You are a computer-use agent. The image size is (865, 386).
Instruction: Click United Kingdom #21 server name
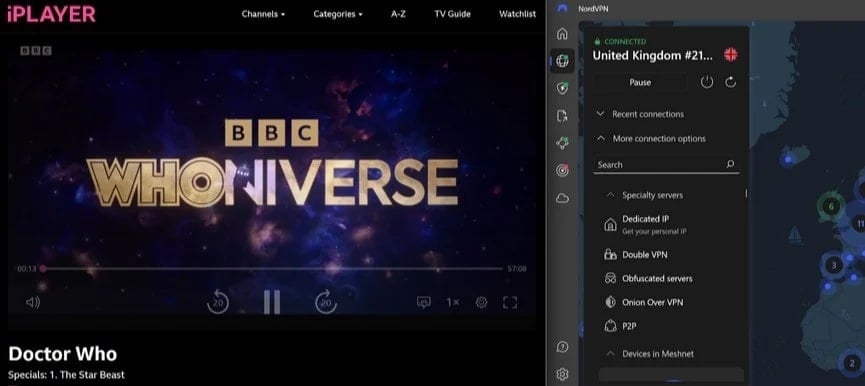pyautogui.click(x=653, y=55)
